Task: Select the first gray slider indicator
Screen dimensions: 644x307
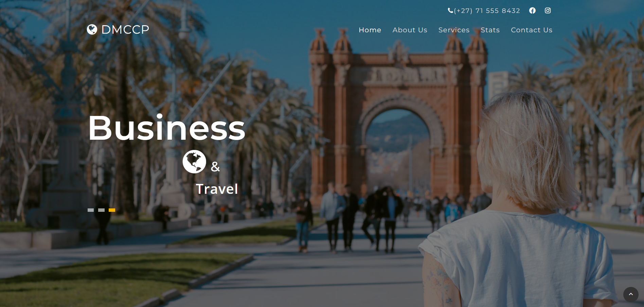Action: point(91,210)
